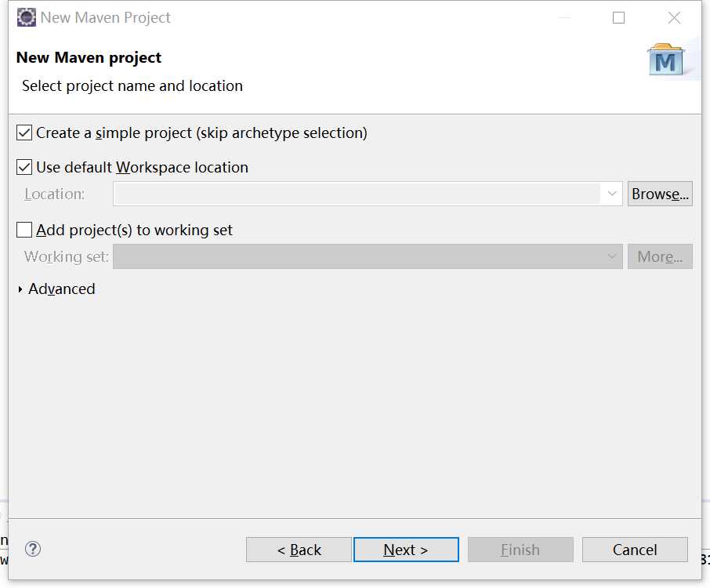
Task: Cancel the new Maven project wizard
Action: point(635,550)
